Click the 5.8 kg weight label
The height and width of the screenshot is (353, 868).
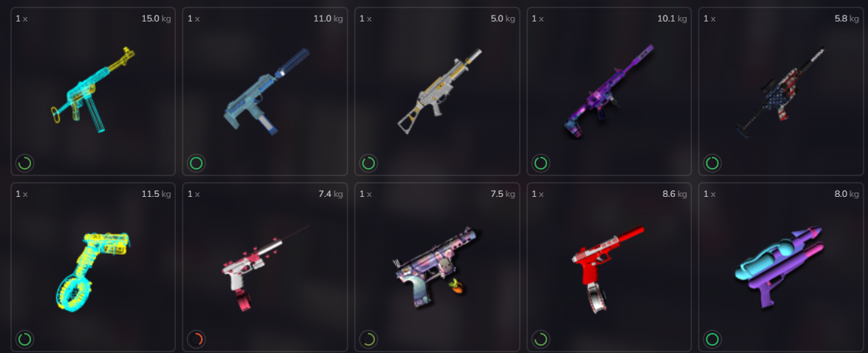[x=847, y=19]
